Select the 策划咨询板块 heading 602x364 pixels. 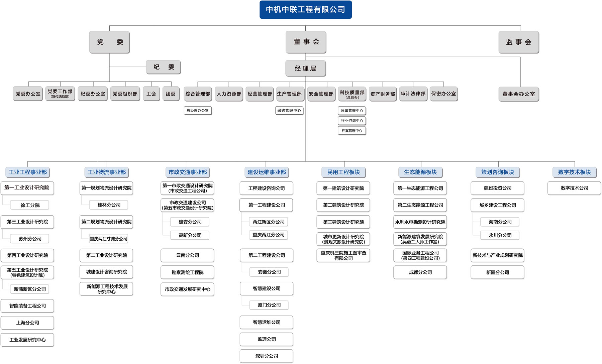(x=498, y=172)
